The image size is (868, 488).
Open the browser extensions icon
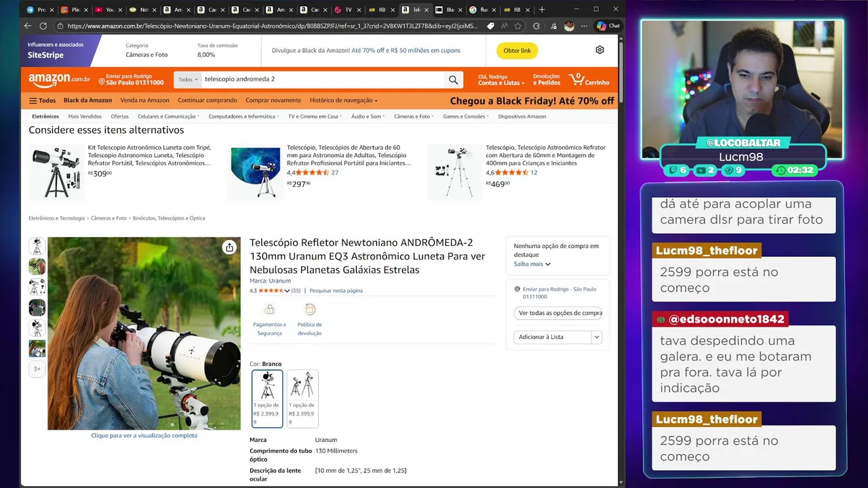pos(536,26)
